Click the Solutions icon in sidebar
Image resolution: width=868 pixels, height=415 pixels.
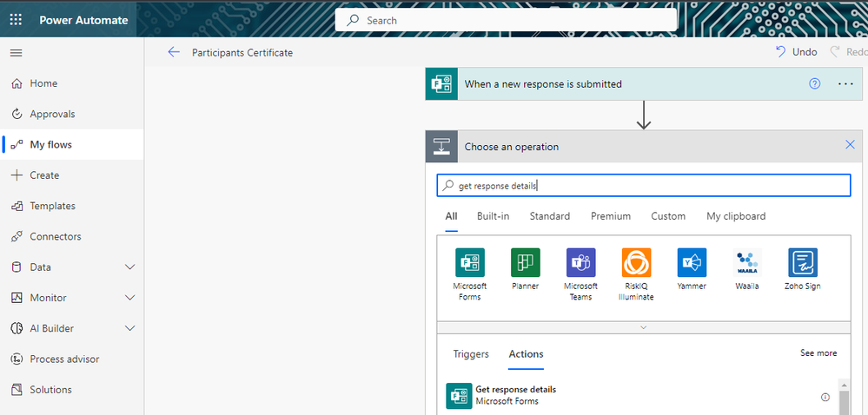(x=17, y=390)
